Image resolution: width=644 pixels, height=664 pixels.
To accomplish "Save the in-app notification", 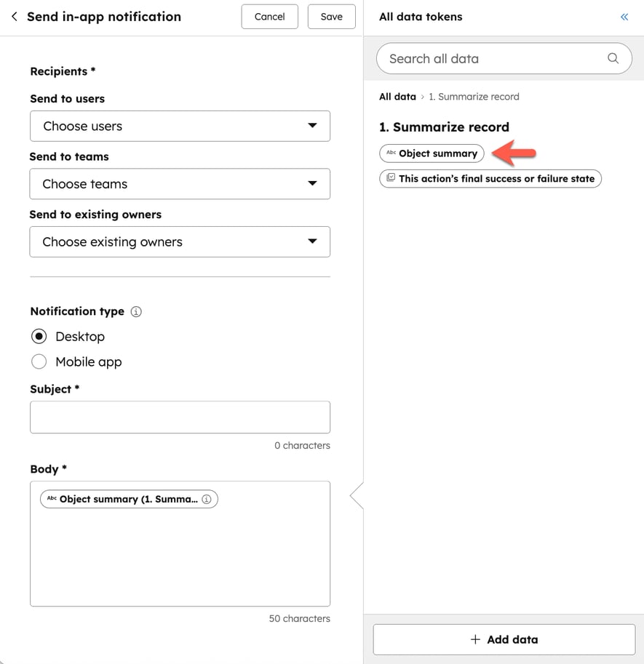I will tap(331, 17).
